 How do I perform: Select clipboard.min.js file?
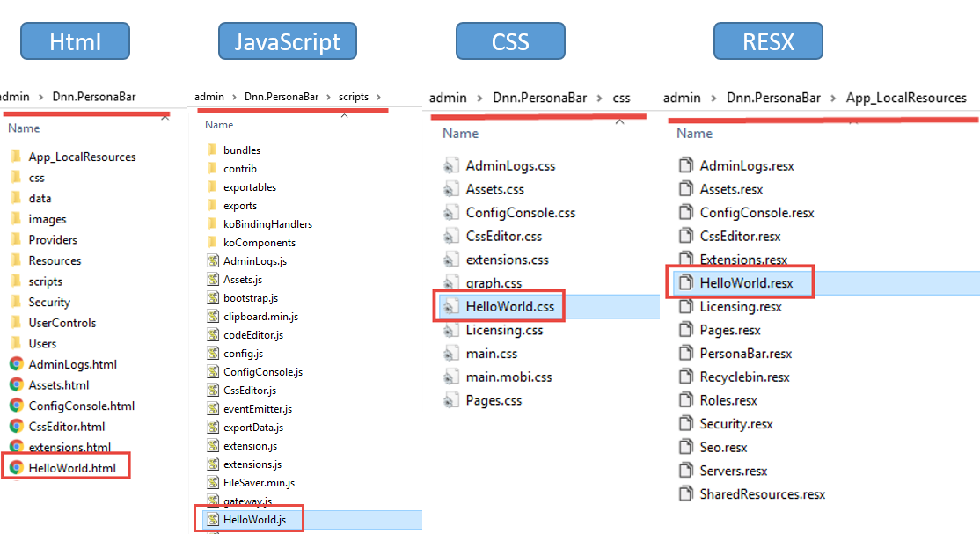[260, 316]
